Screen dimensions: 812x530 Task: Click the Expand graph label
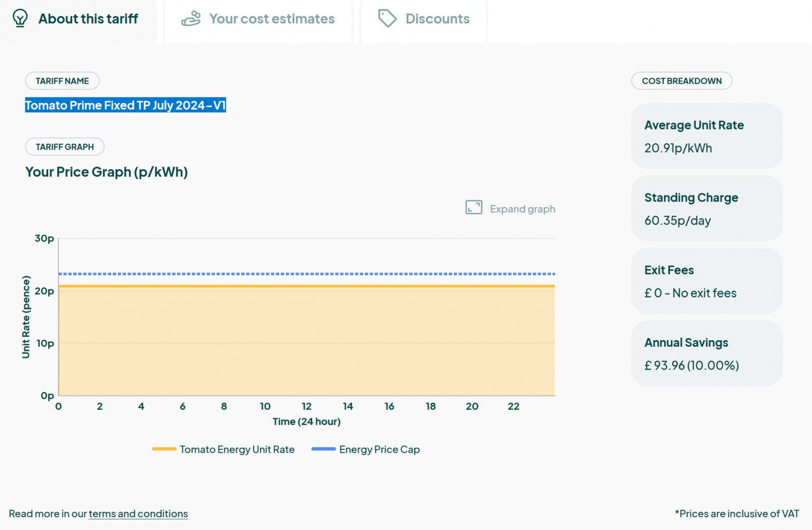522,209
